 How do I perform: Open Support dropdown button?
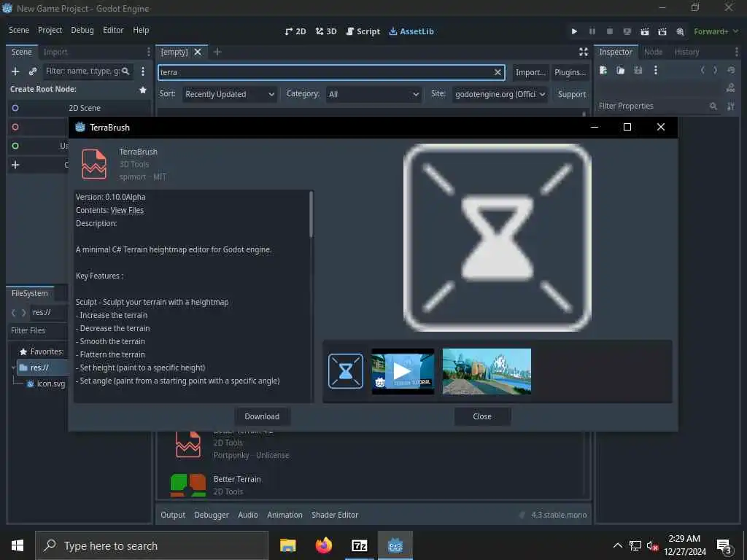pyautogui.click(x=572, y=94)
